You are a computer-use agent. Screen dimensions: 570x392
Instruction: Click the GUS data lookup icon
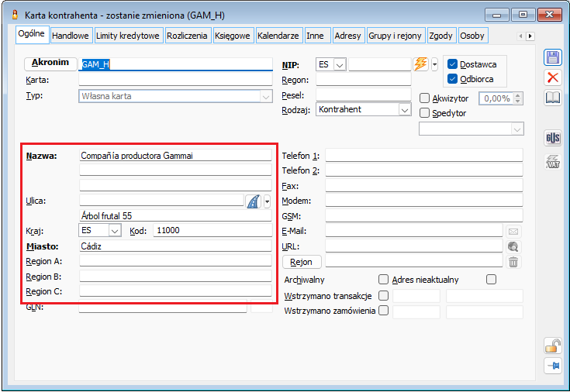553,138
